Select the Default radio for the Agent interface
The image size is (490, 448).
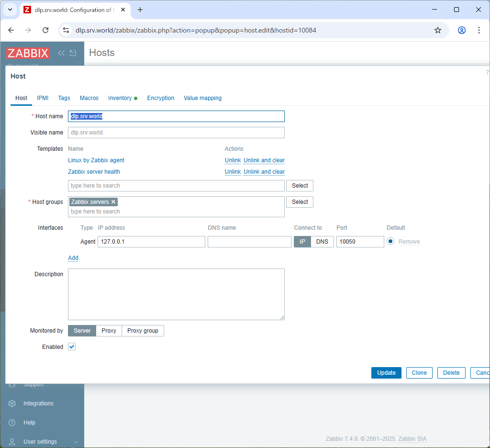390,241
